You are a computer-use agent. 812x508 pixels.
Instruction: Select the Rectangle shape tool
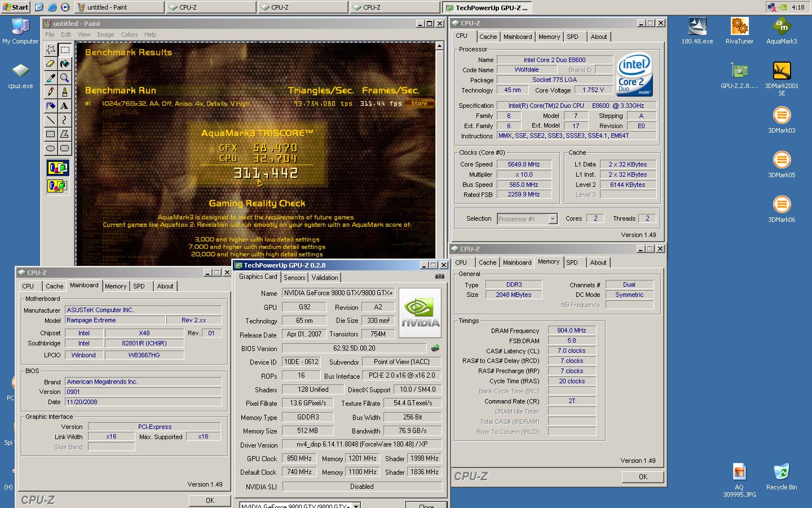pos(51,134)
